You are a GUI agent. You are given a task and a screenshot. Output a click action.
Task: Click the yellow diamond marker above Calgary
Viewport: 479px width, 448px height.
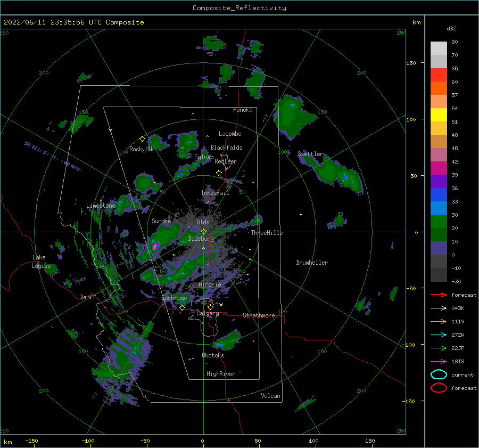click(210, 307)
